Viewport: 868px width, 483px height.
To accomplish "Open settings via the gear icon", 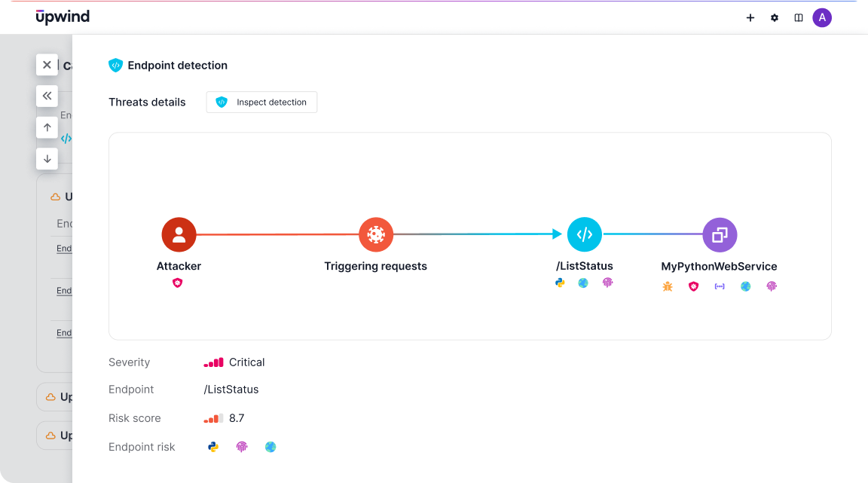I will [775, 18].
